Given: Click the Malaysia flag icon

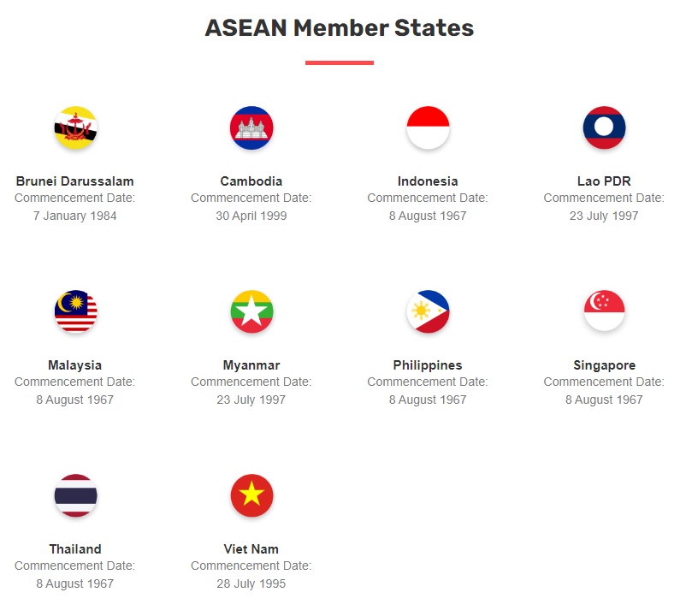Looking at the screenshot, I should [x=75, y=312].
